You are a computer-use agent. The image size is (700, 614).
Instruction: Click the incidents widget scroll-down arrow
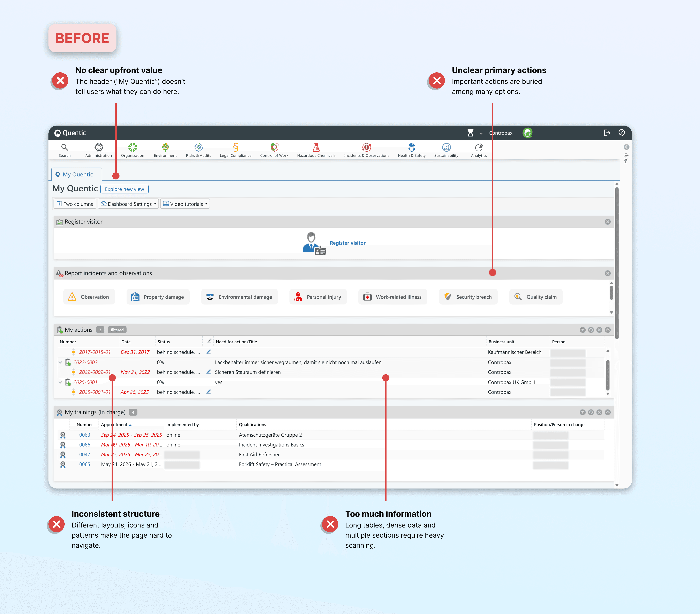[x=611, y=313]
